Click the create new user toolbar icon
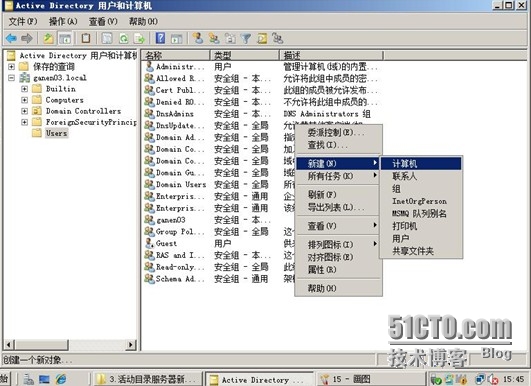This screenshot has height=386, width=531. click(198, 38)
